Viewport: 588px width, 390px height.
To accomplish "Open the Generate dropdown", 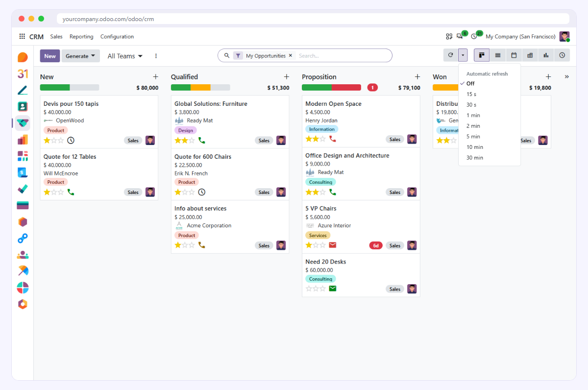I will coord(80,56).
